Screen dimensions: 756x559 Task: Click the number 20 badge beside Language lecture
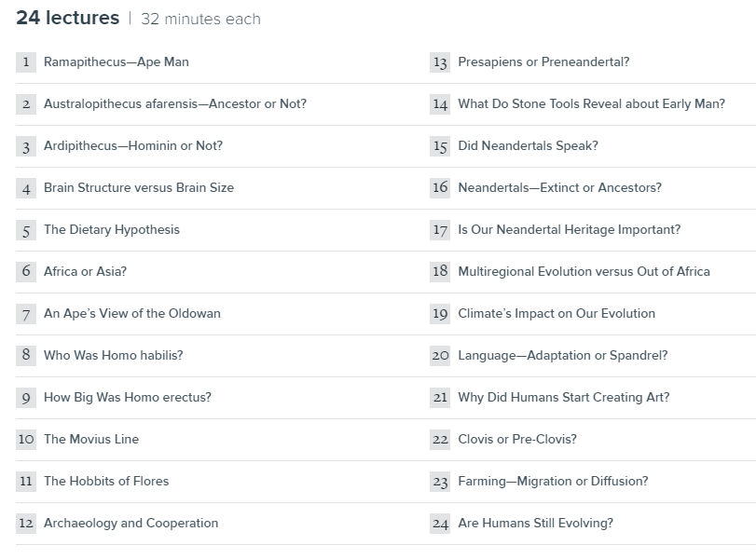pyautogui.click(x=440, y=356)
